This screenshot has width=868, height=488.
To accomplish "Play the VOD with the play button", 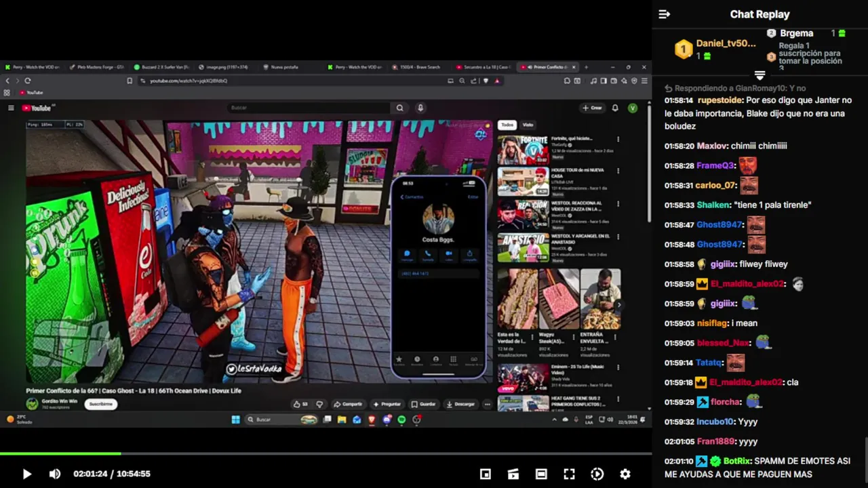I will 26,474.
